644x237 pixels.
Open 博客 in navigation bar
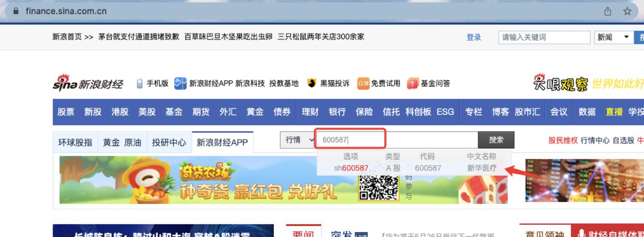tap(501, 112)
